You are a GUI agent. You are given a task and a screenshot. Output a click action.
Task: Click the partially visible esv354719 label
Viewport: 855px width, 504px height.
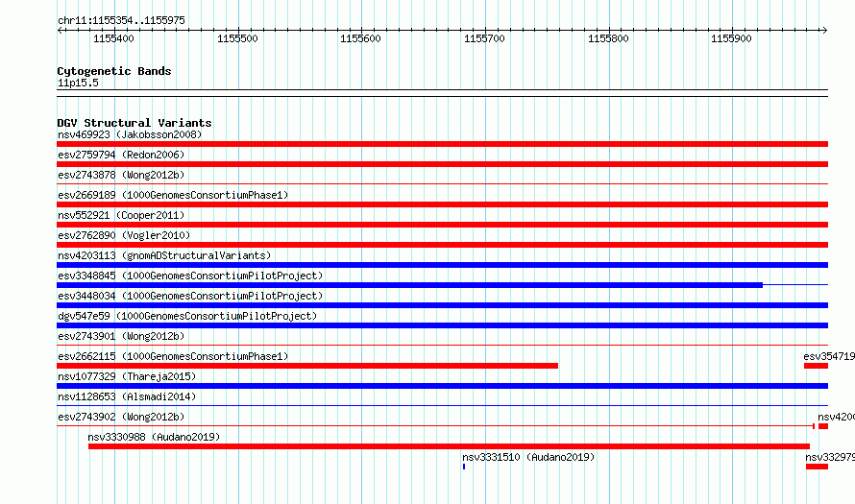pyautogui.click(x=829, y=356)
